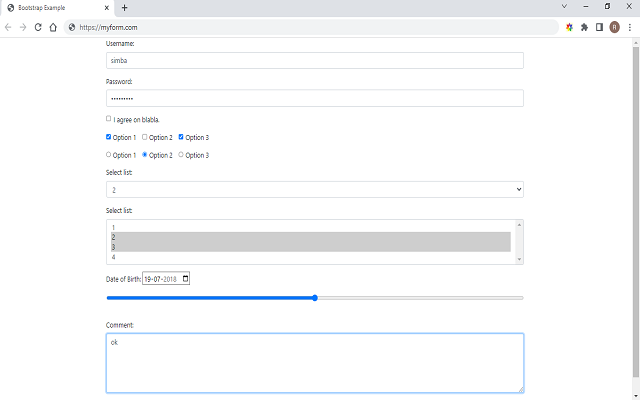
Task: Click the blue range slider handle
Action: pyautogui.click(x=315, y=298)
